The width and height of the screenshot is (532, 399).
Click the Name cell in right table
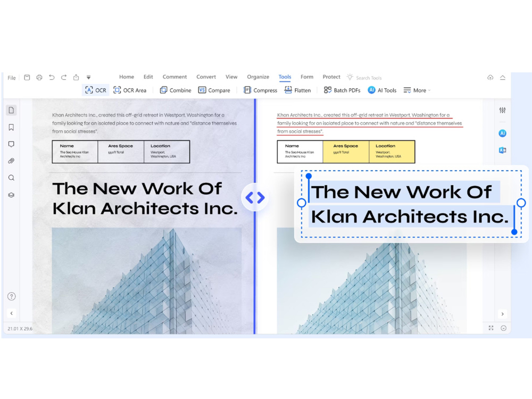tap(300, 152)
